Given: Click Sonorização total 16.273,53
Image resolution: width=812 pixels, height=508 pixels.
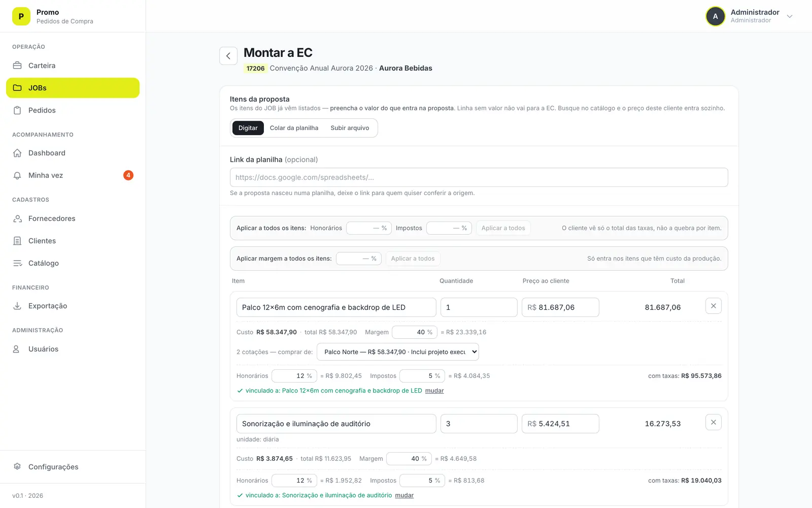Looking at the screenshot, I should [x=663, y=424].
